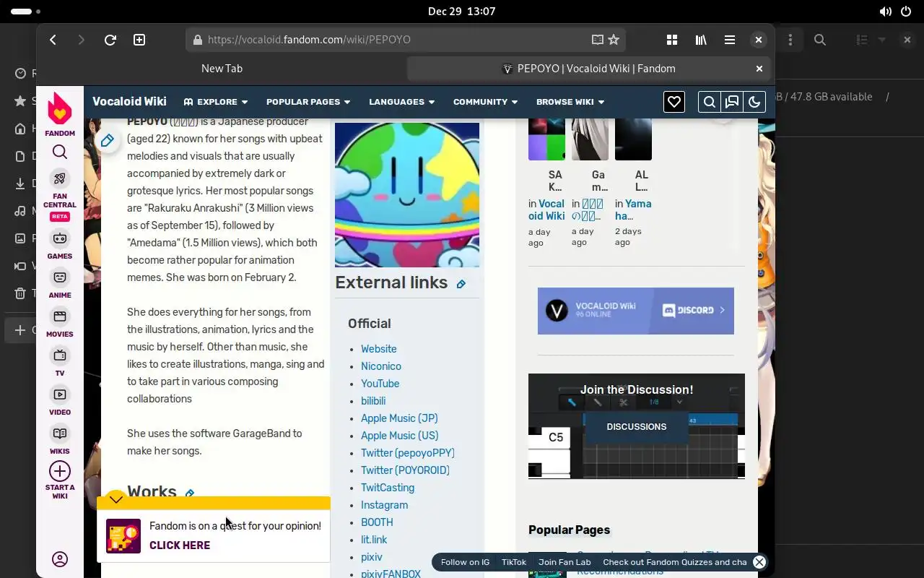Open the Apple Music (JP) link
Image resolution: width=924 pixels, height=578 pixels.
(x=399, y=418)
